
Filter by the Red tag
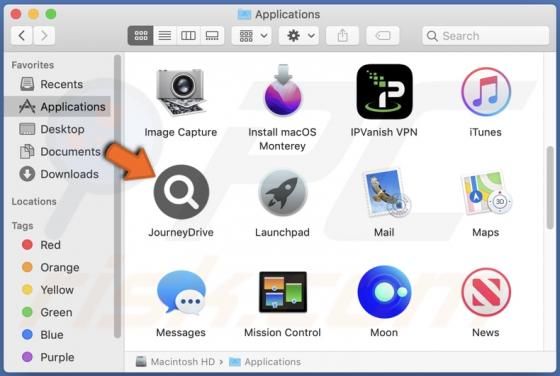[x=57, y=245]
